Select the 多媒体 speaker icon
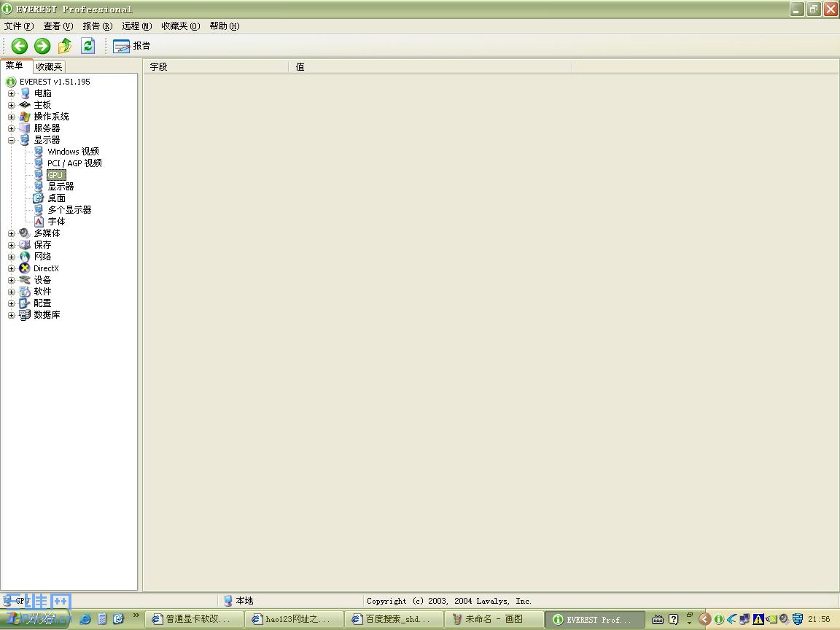 (x=25, y=233)
